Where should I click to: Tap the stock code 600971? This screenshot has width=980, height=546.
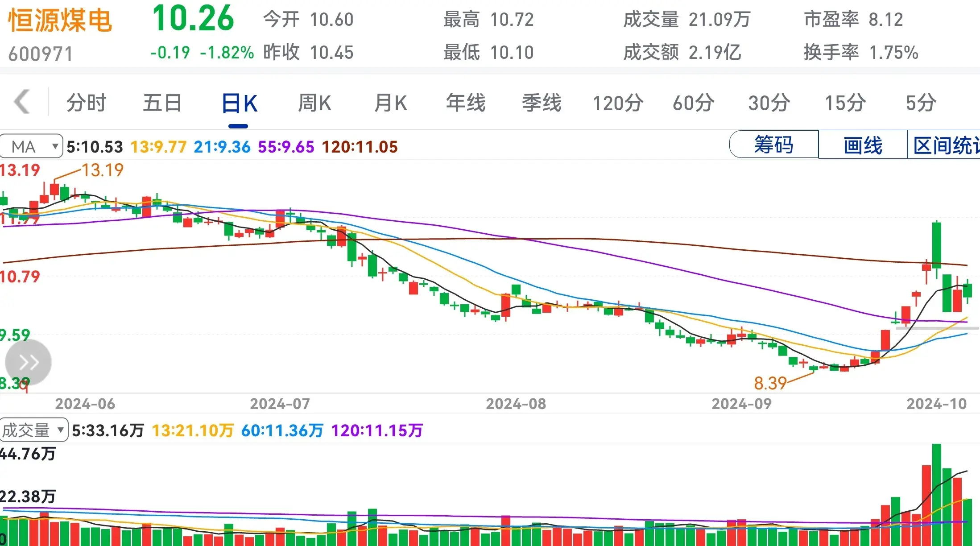point(41,54)
